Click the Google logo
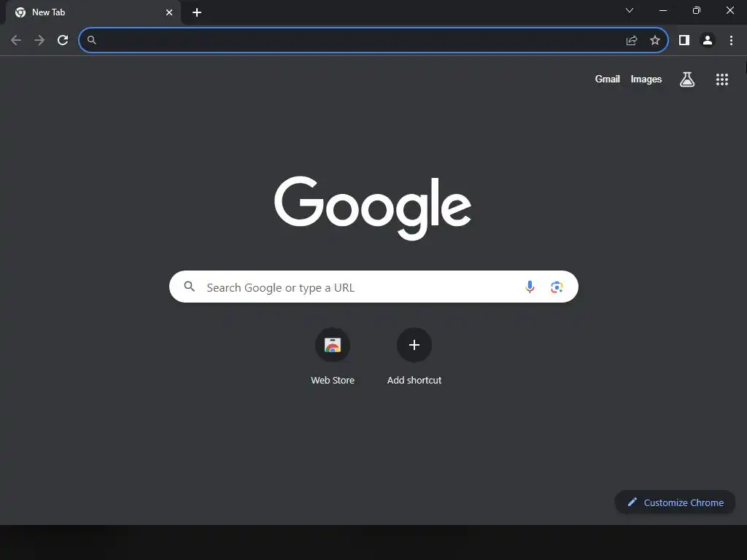Viewport: 747px width, 560px height. point(373,208)
